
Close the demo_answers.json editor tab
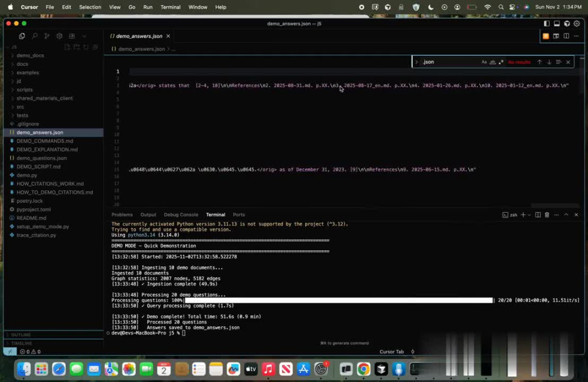168,36
